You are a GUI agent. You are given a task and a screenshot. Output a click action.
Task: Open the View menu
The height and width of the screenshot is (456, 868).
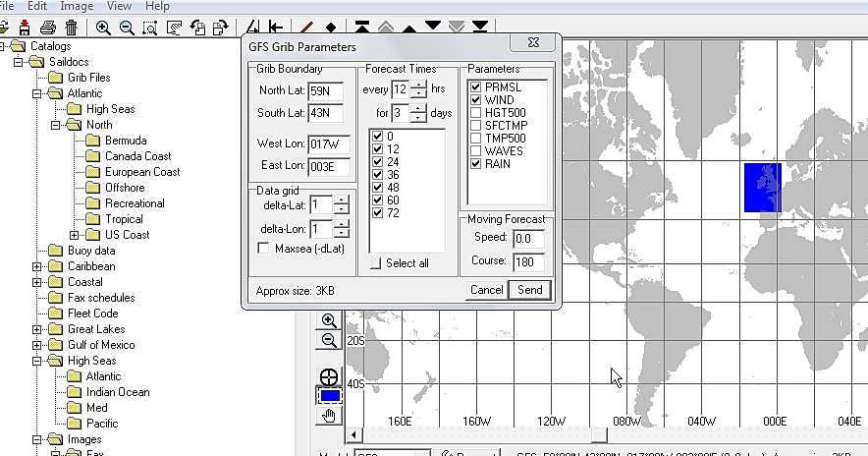click(x=119, y=6)
